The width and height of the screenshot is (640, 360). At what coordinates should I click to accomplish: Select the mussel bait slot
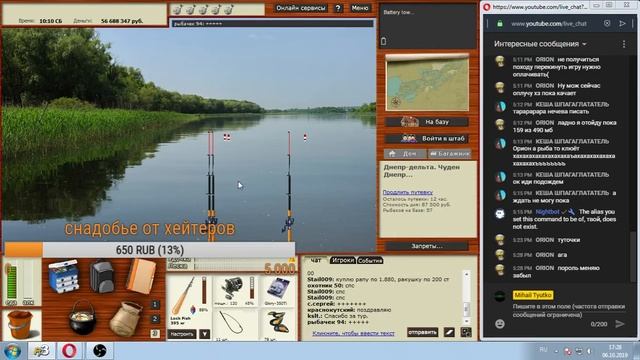[278, 324]
